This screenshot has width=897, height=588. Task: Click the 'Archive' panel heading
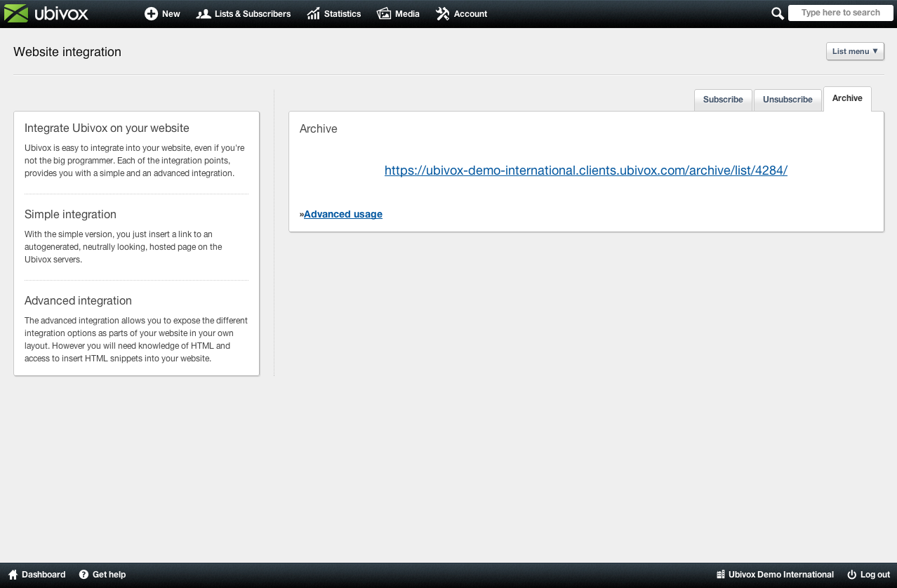click(x=319, y=129)
